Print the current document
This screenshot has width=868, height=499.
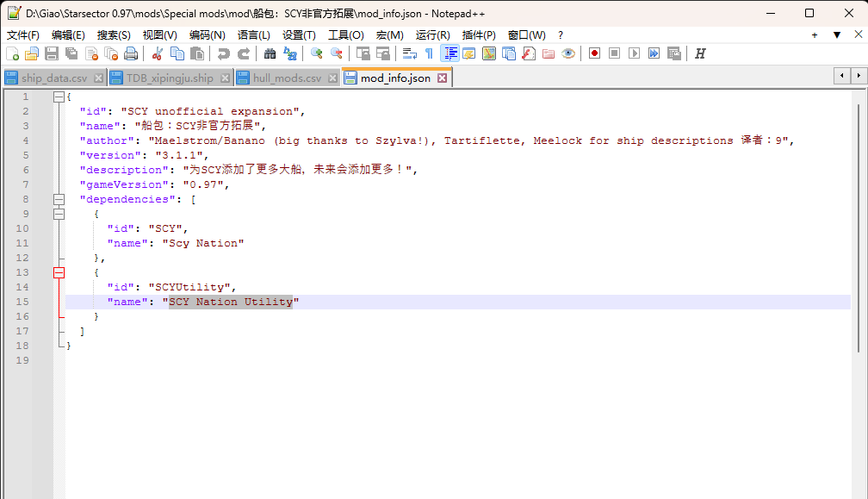(x=132, y=53)
